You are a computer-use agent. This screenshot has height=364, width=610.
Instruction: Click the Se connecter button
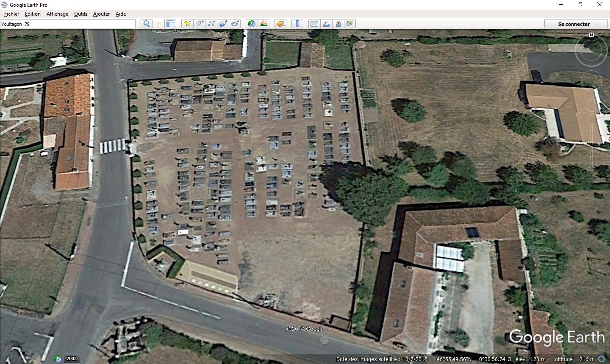click(574, 24)
